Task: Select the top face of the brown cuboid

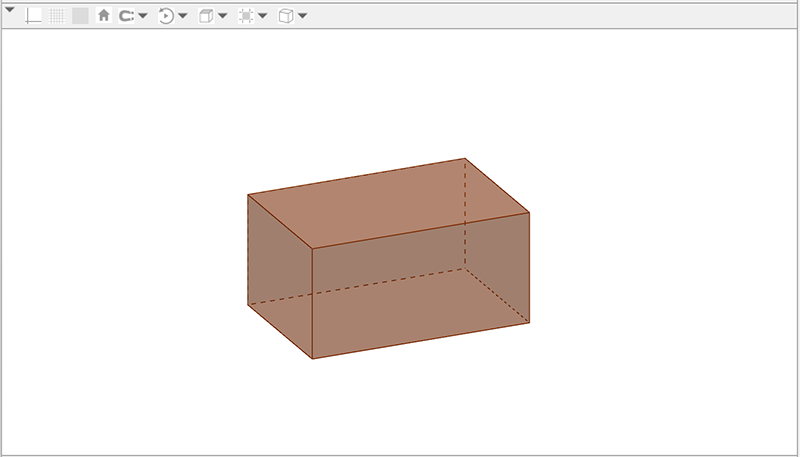Action: [x=388, y=204]
